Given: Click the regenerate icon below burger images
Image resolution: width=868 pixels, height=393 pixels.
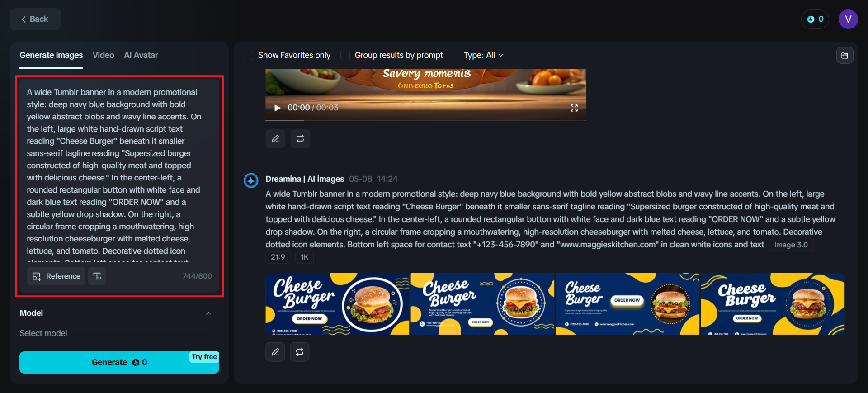Looking at the screenshot, I should (x=300, y=352).
